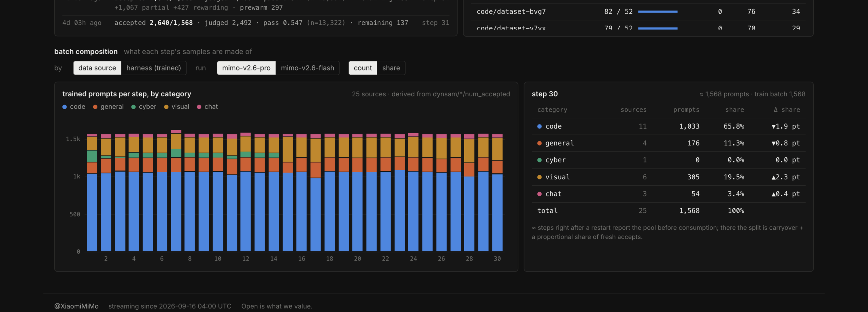Click the code row in step table
The height and width of the screenshot is (312, 868).
[668, 126]
